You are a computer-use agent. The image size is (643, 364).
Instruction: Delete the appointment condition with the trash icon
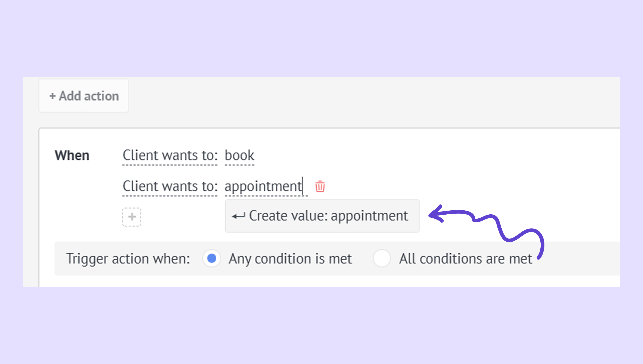tap(320, 186)
